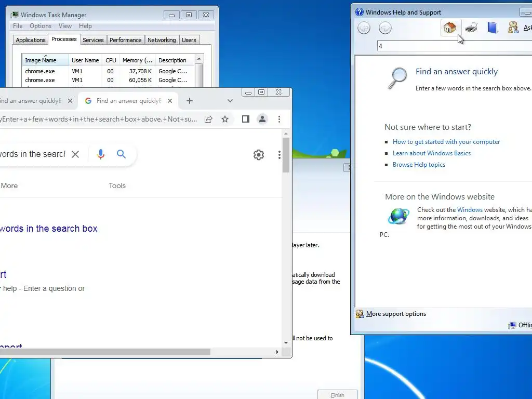Select the second Chrome tab Find an answer quickly

tap(128, 101)
